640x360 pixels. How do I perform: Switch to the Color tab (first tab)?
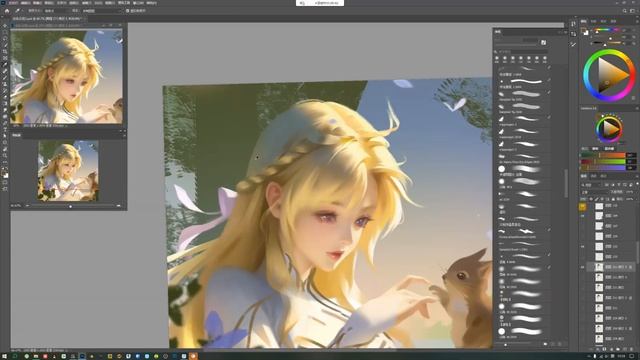coord(584,21)
